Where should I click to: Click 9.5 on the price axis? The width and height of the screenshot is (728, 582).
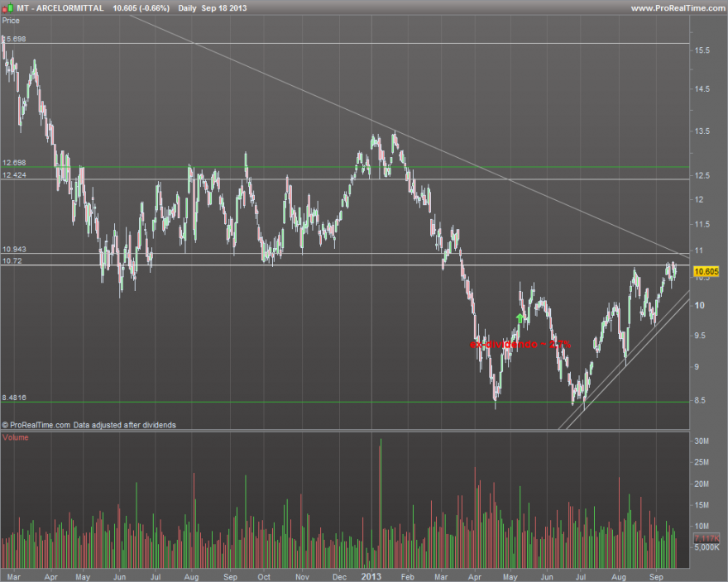coord(700,336)
